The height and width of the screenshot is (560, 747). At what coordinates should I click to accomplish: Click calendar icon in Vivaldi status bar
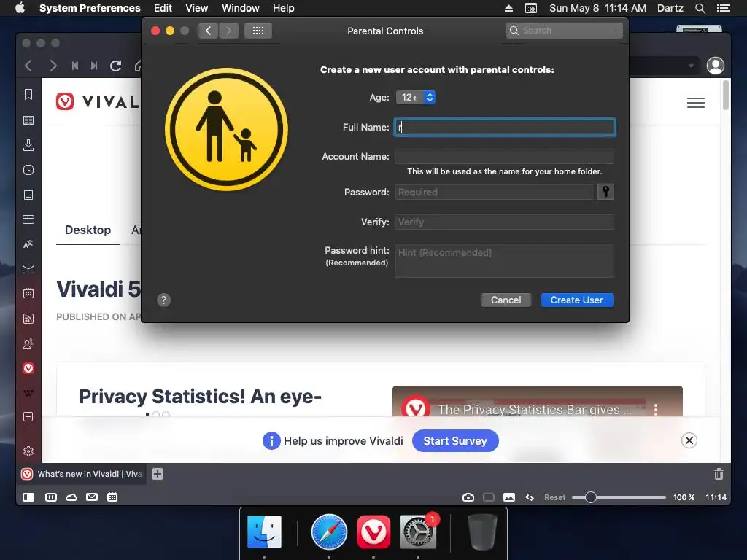pyautogui.click(x=112, y=497)
